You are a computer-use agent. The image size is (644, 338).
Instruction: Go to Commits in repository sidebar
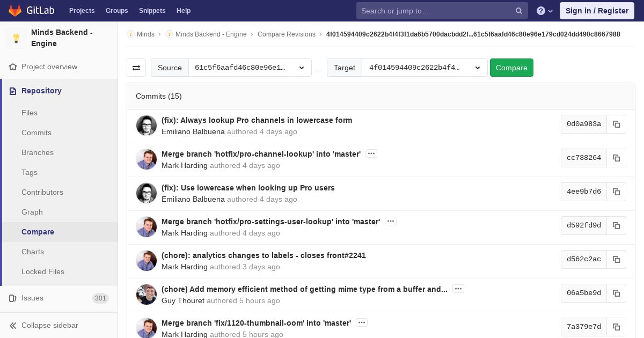[x=36, y=133]
